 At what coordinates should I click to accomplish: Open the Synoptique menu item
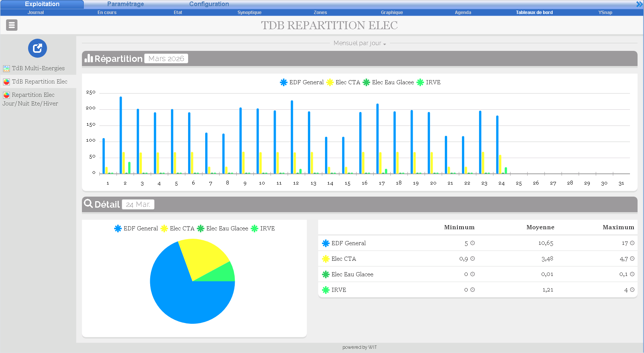[249, 13]
